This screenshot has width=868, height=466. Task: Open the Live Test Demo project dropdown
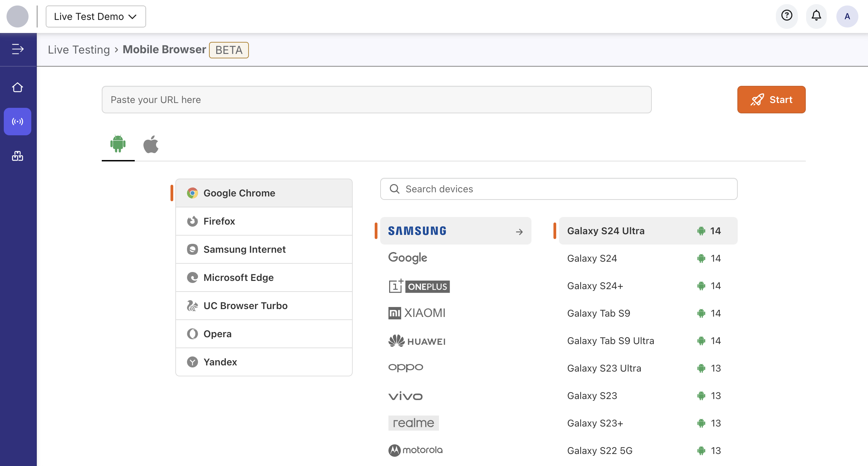pos(96,16)
